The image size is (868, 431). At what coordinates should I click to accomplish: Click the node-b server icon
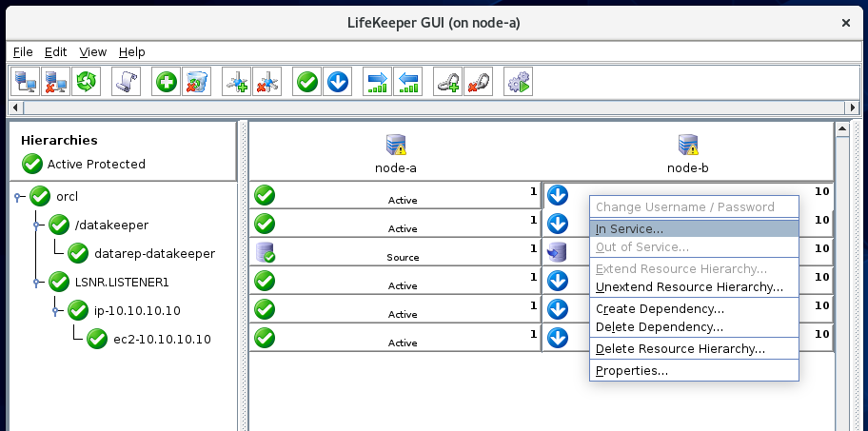tap(688, 145)
